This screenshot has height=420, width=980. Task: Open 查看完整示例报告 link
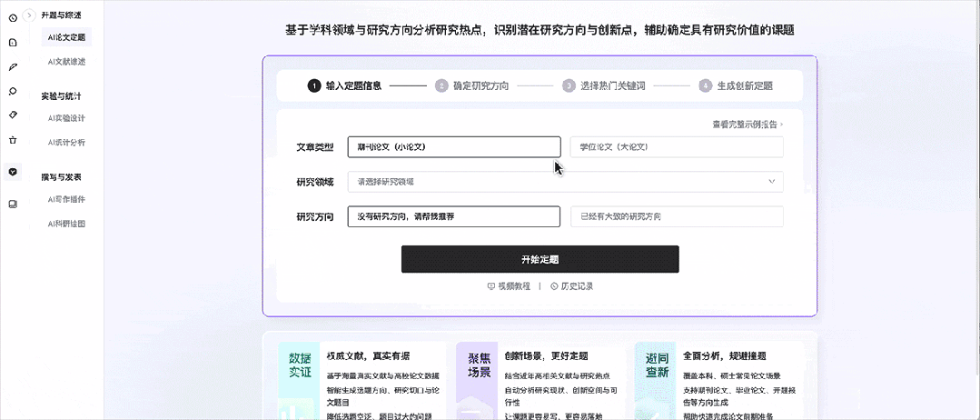[x=747, y=125]
